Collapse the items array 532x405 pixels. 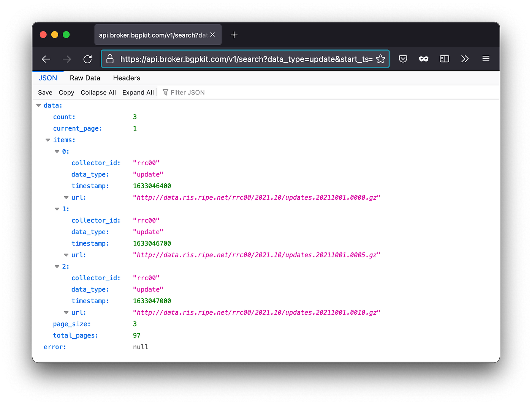[x=48, y=140]
